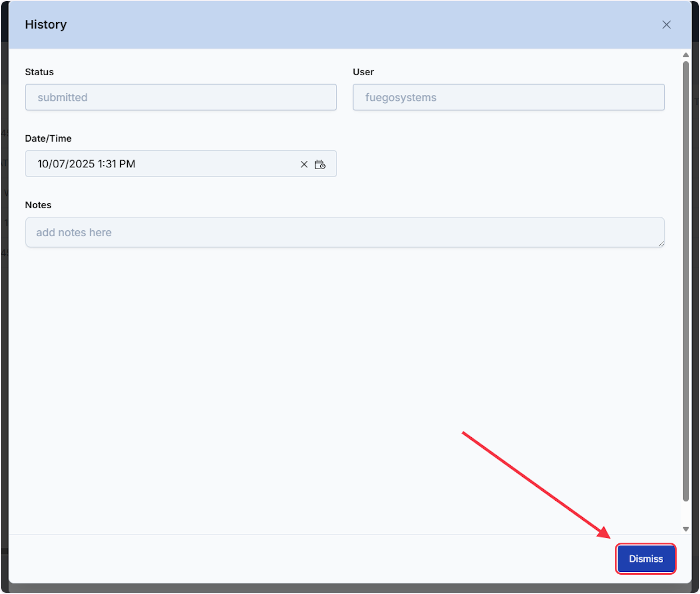700x594 pixels.
Task: Click the User label
Action: point(363,72)
